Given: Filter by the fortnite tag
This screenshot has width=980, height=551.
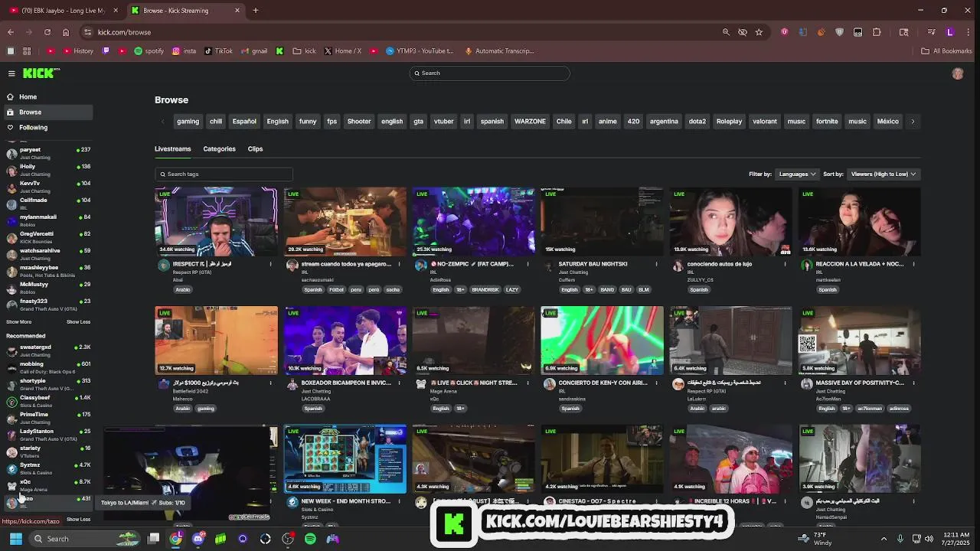Looking at the screenshot, I should click(827, 121).
